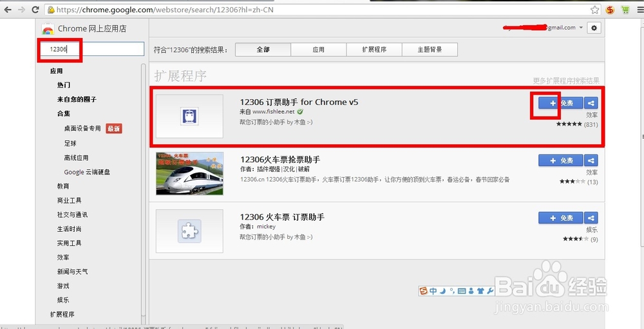
Task: Select the 主题背景 results tab
Action: [430, 50]
